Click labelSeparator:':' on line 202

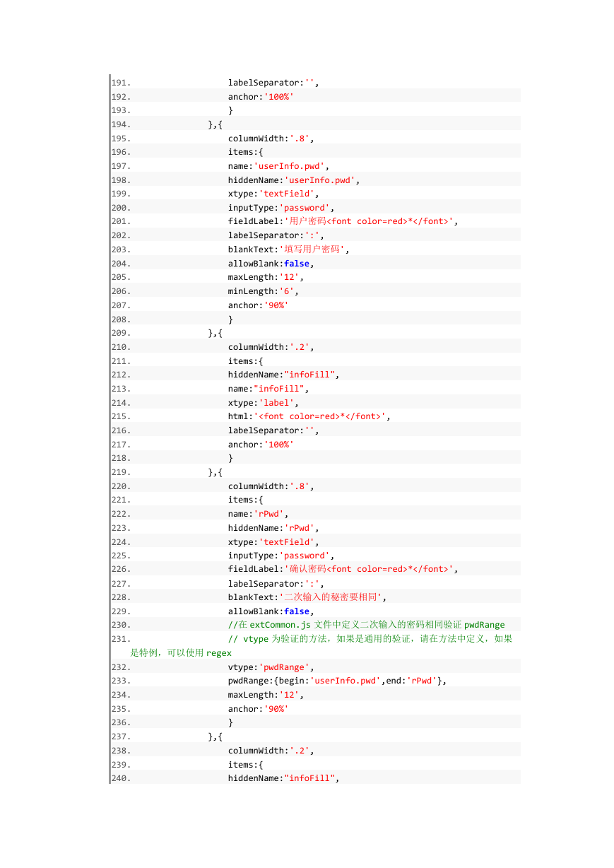276,235
